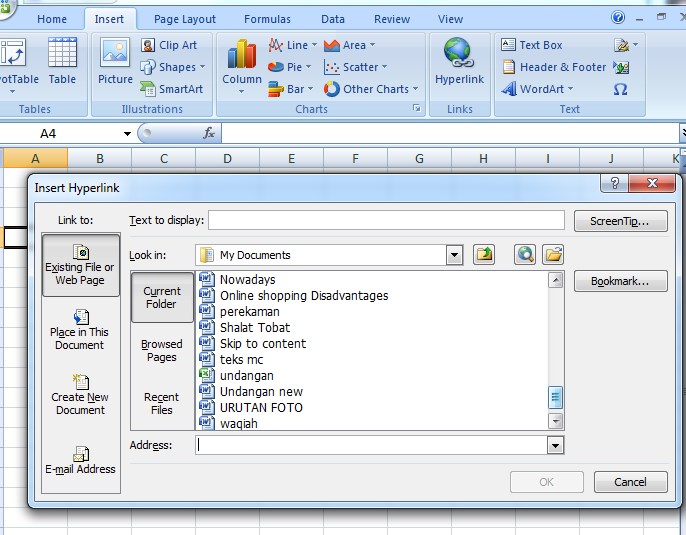Switch to the View tab
686x535 pixels.
click(450, 19)
